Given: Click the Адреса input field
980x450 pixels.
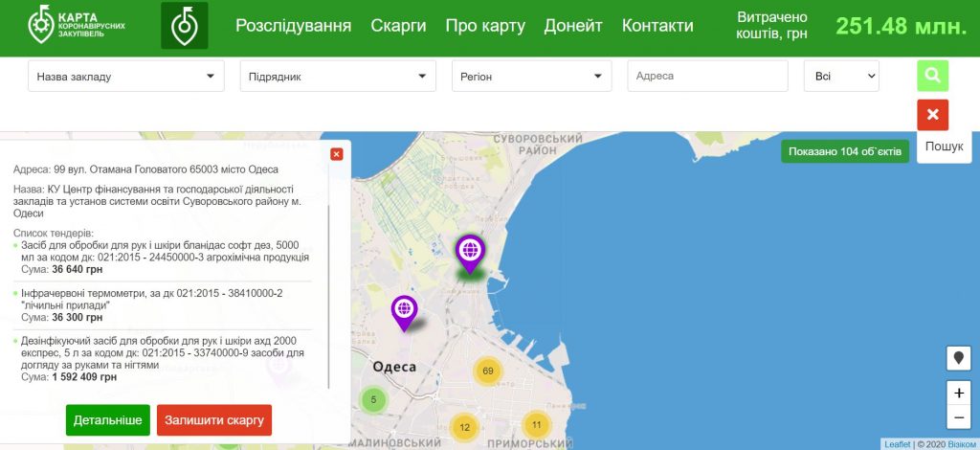Looking at the screenshot, I should coord(707,76).
